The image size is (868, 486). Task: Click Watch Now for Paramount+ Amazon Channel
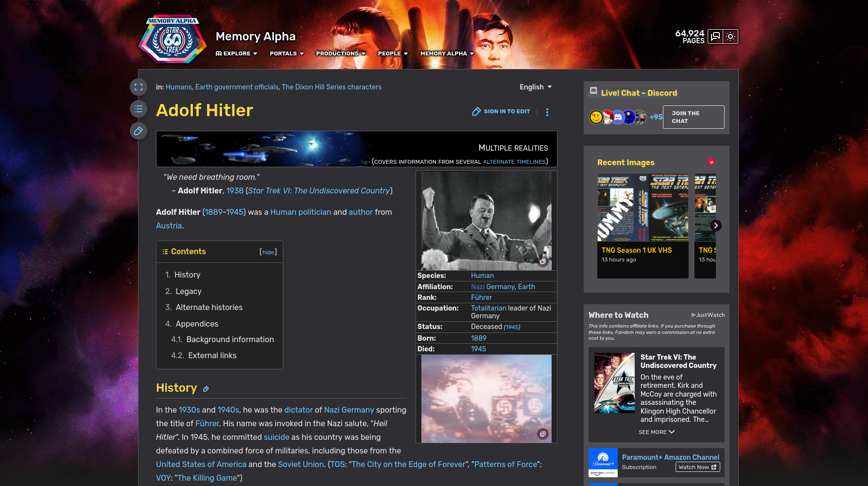point(697,467)
